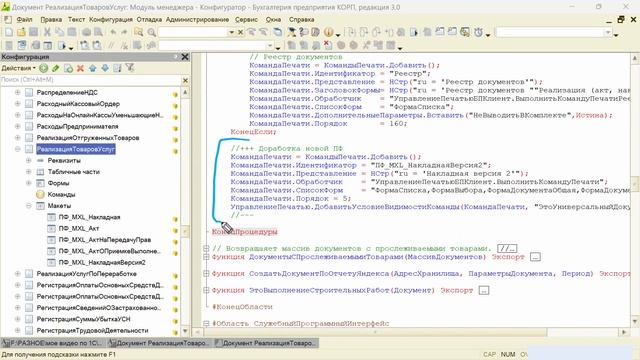Image resolution: width=640 pixels, height=360 pixels.
Task: Open the Конфигурация menu
Action: pyautogui.click(x=111, y=19)
